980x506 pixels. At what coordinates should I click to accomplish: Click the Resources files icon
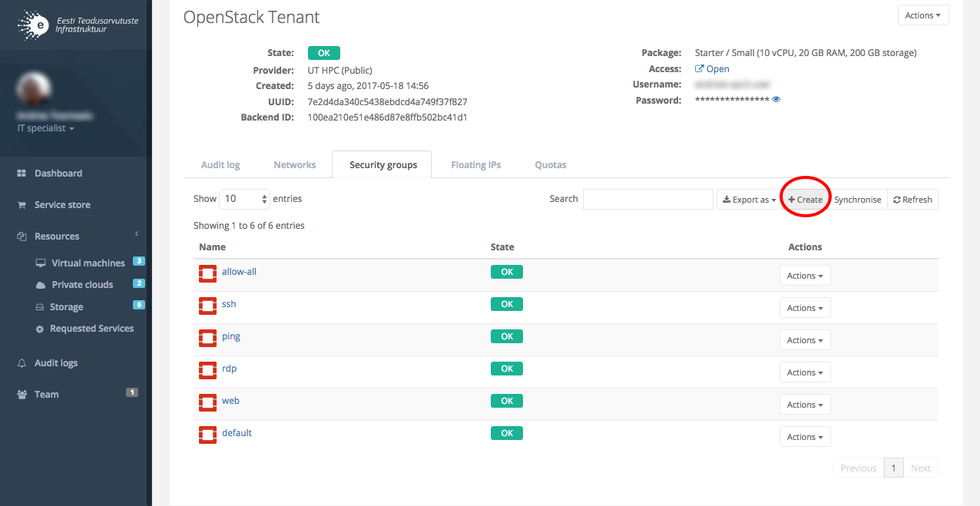pyautogui.click(x=22, y=236)
